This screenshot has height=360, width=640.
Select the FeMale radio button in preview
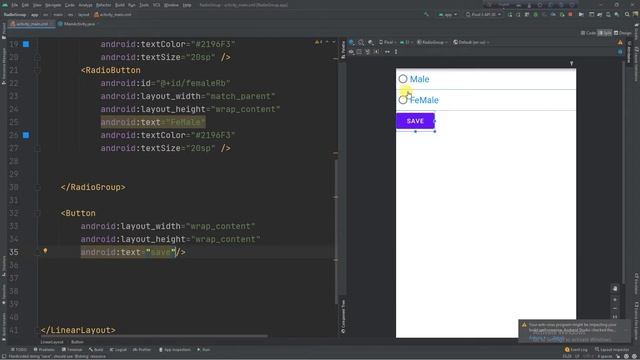coord(403,100)
